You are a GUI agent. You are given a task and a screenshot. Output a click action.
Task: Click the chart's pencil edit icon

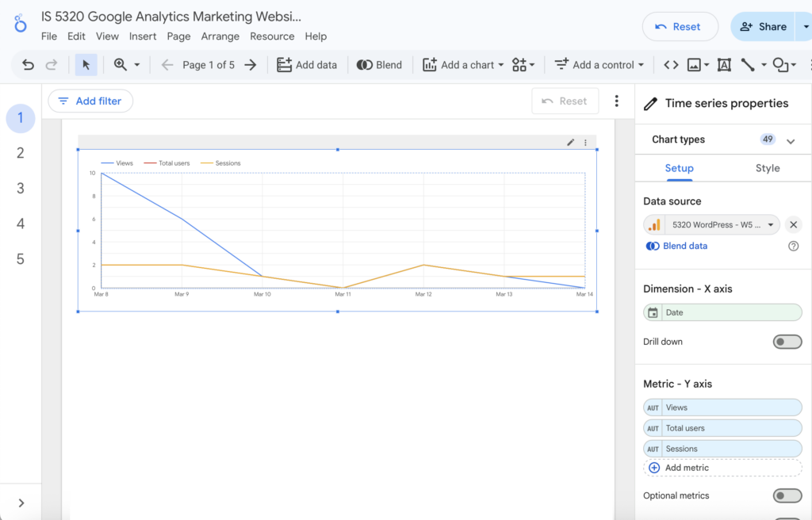pos(570,143)
